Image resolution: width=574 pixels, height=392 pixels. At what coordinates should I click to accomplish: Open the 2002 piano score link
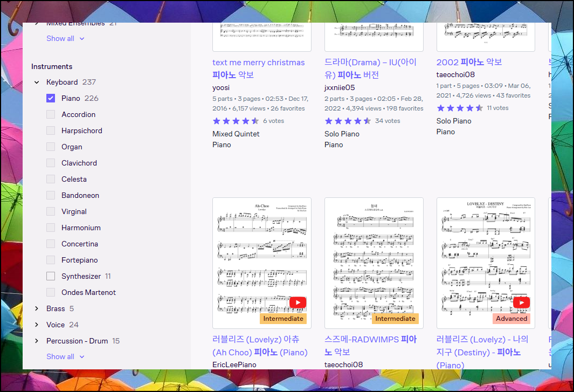pos(469,62)
